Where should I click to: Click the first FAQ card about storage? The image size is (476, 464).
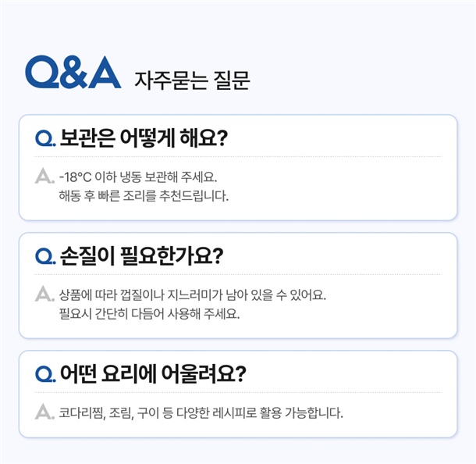click(x=238, y=167)
